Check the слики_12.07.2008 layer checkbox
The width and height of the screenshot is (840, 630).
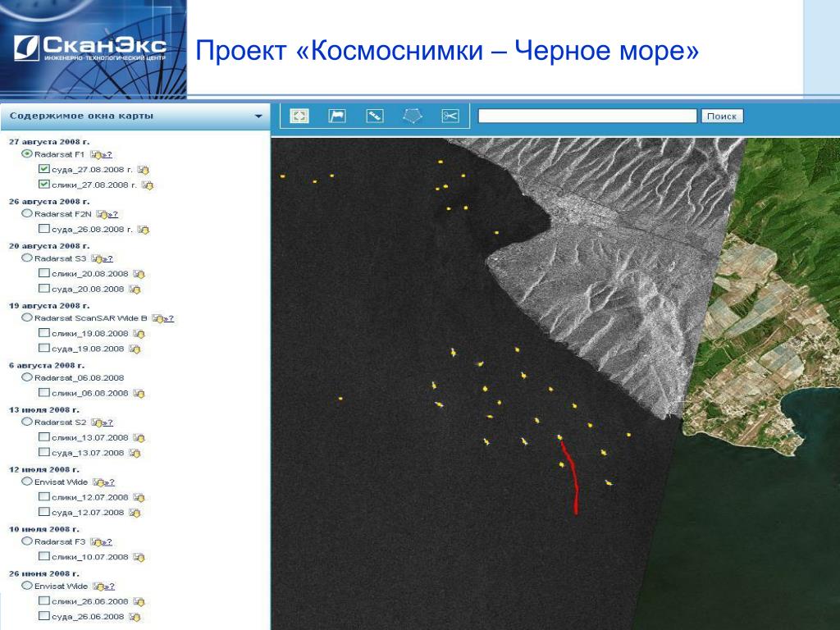pos(44,497)
